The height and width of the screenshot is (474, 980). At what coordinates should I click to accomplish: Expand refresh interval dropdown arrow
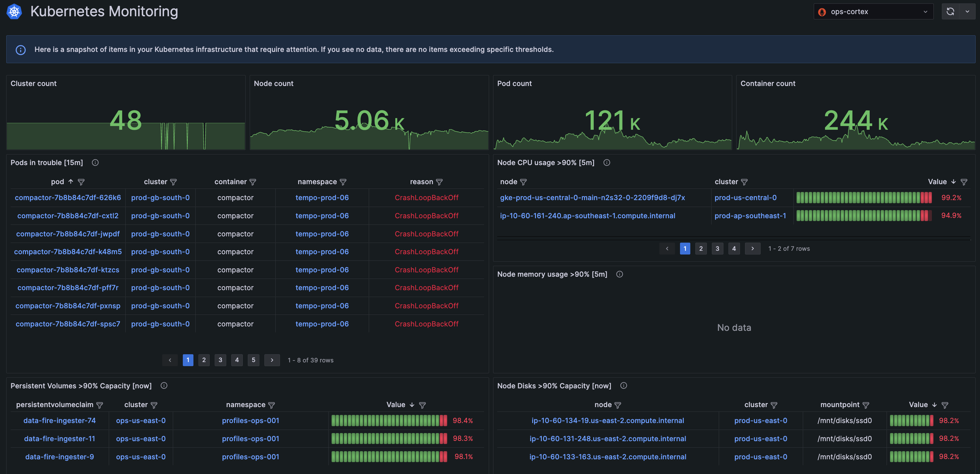967,12
